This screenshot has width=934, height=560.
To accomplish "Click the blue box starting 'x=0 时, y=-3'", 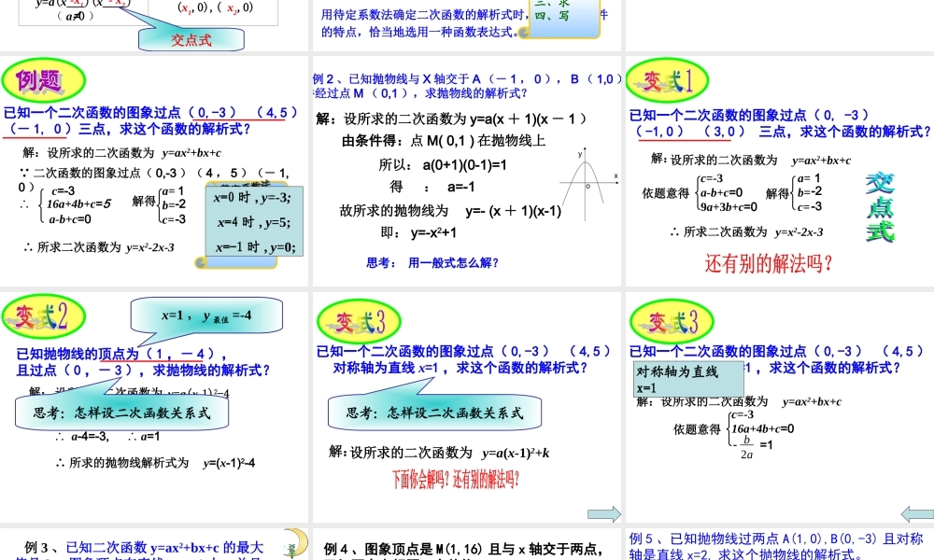I will [x=254, y=221].
